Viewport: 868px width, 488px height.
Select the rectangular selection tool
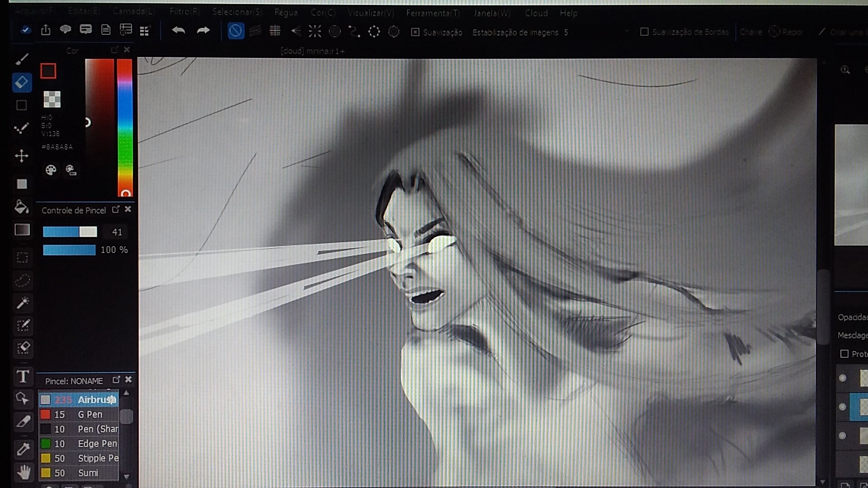click(22, 258)
